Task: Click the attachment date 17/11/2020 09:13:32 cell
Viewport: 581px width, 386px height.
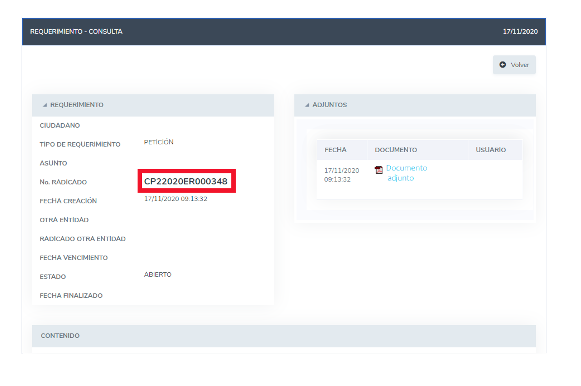Action: (342, 175)
